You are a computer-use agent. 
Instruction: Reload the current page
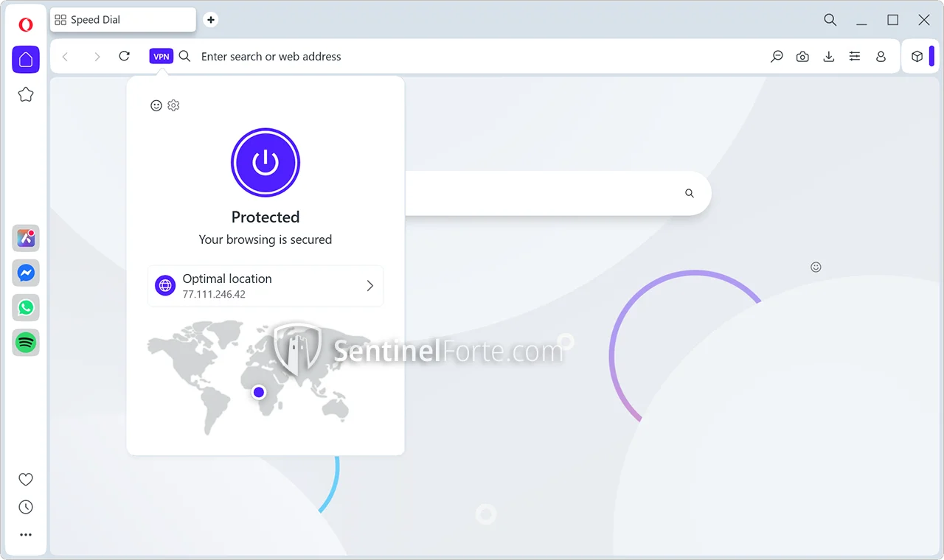point(125,56)
